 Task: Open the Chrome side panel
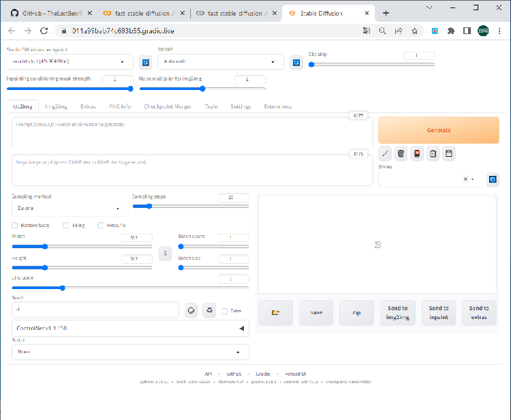tap(467, 31)
